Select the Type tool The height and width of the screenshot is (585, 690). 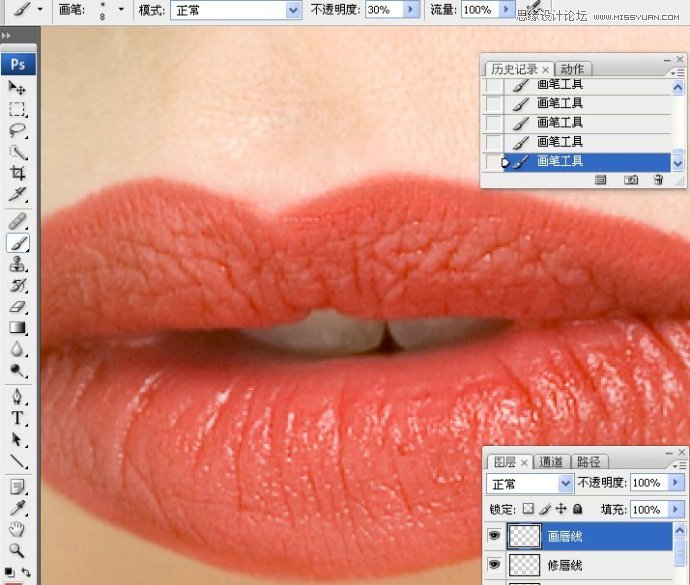point(17,418)
